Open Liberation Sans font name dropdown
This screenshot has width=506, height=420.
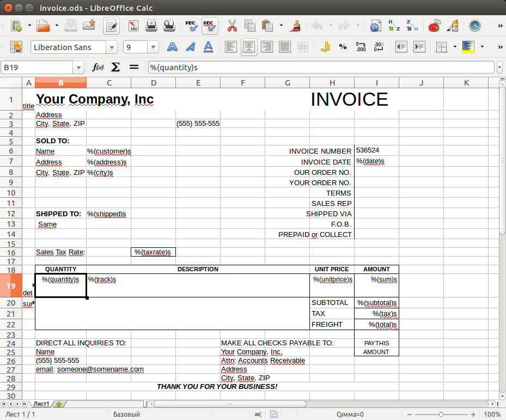coord(112,47)
